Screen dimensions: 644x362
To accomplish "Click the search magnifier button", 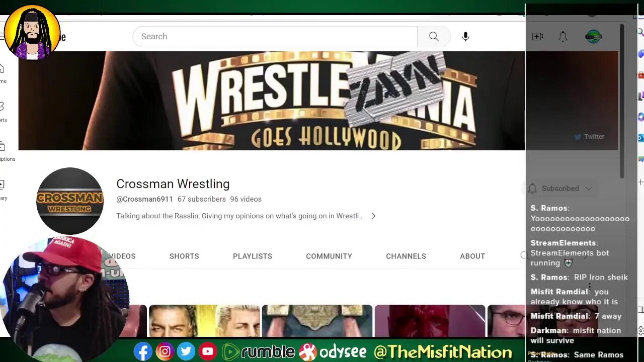I will tap(434, 36).
